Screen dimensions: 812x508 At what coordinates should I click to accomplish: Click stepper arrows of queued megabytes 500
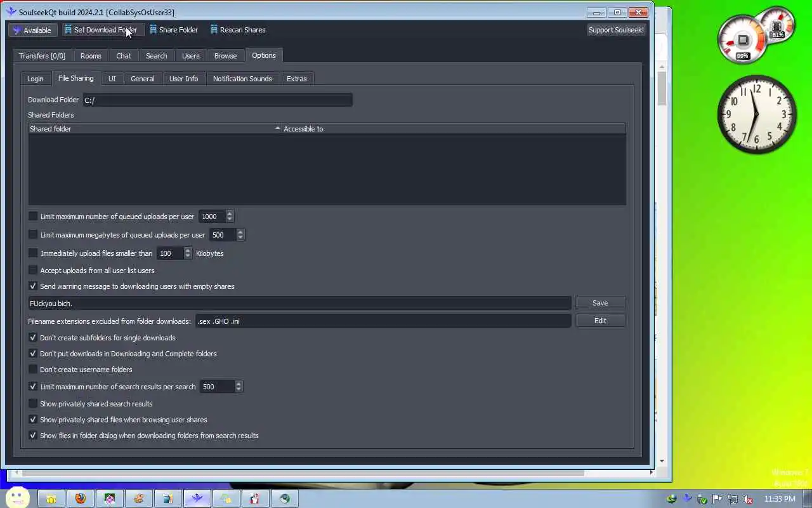click(x=240, y=235)
